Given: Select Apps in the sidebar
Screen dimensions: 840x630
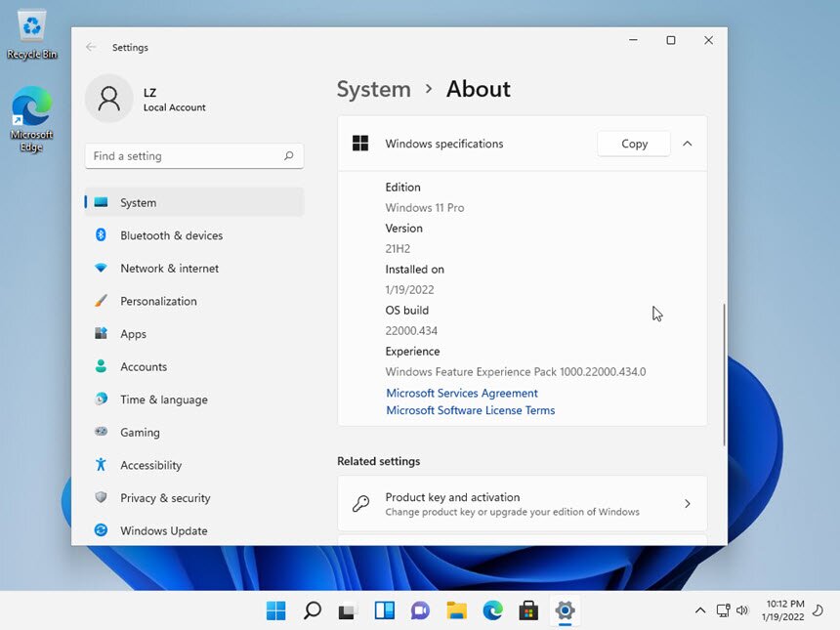Looking at the screenshot, I should (194, 334).
